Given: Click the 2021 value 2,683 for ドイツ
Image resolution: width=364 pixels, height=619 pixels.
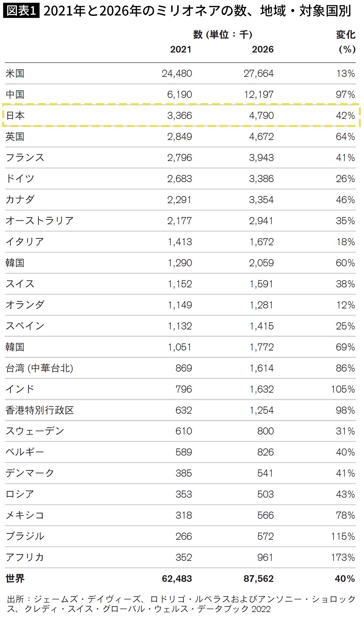Looking at the screenshot, I should coord(179,179).
